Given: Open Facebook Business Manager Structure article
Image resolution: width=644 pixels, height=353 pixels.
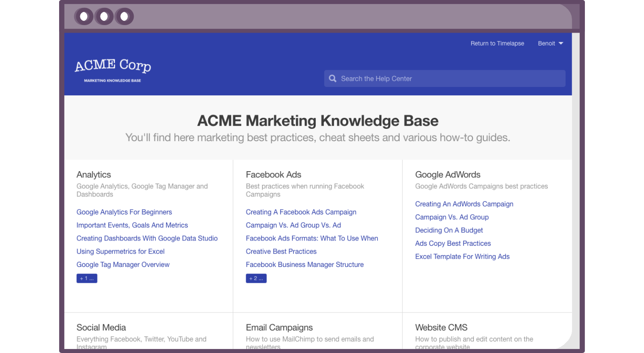Looking at the screenshot, I should [x=305, y=265].
